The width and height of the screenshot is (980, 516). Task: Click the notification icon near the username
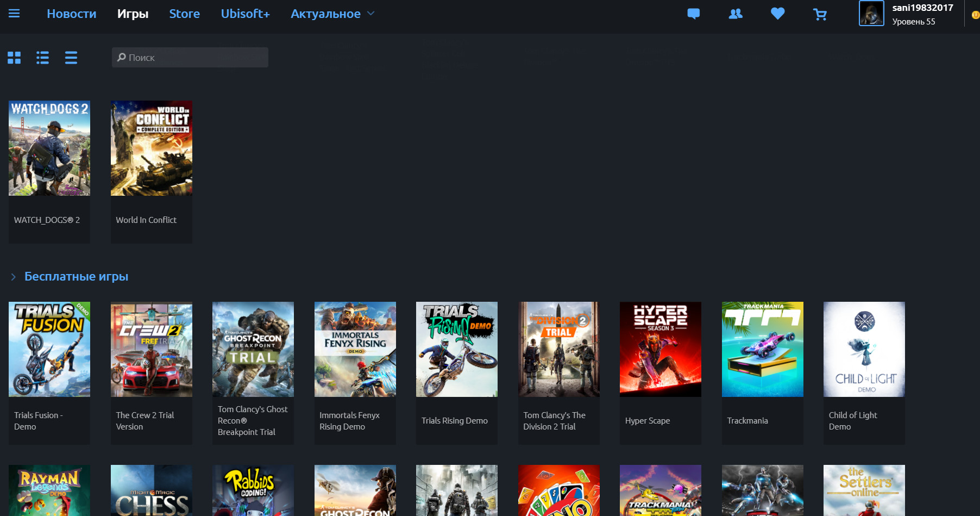click(975, 15)
